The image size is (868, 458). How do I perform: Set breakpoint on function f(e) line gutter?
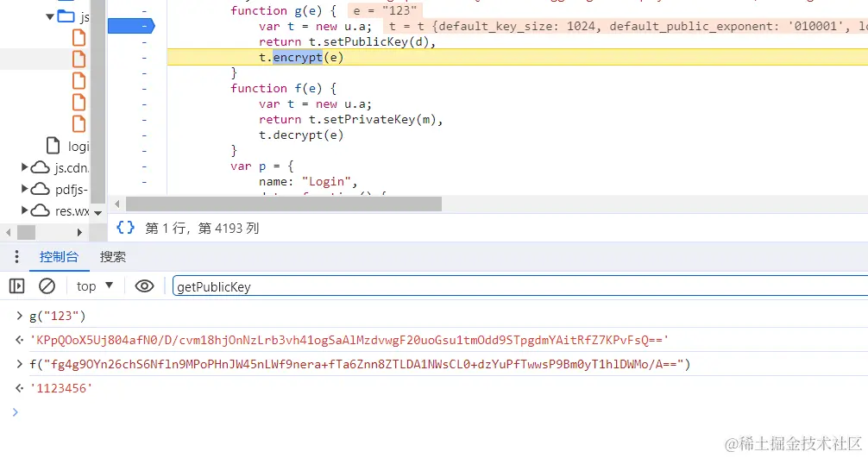coord(144,89)
